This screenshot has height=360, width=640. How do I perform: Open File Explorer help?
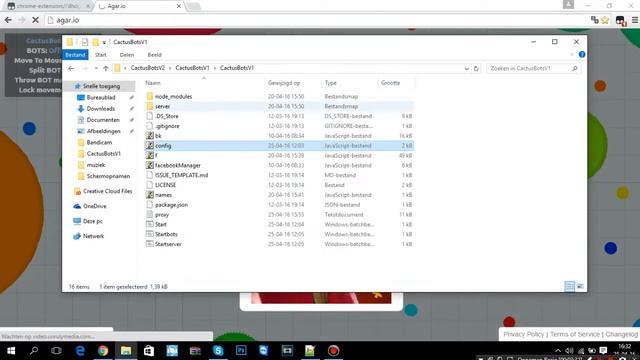click(x=582, y=55)
